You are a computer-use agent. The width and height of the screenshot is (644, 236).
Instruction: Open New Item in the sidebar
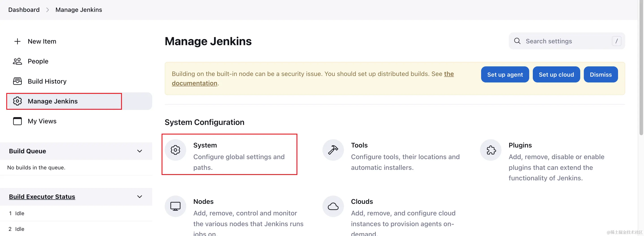pos(42,41)
